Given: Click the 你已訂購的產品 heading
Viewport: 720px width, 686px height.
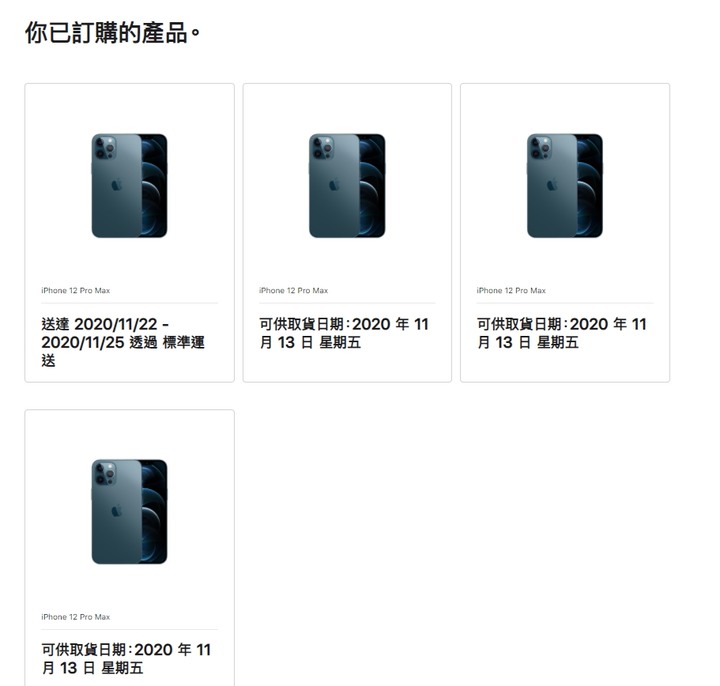Looking at the screenshot, I should 113,33.
